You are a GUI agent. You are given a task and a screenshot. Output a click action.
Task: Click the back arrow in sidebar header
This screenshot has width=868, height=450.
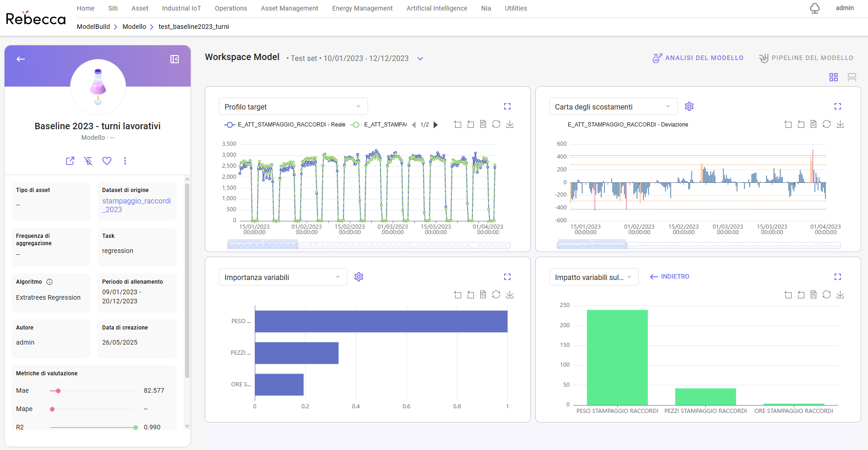coord(21,59)
